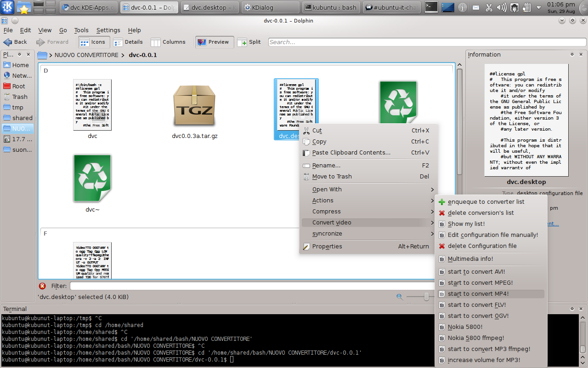Click Multimedia info!
Image resolution: width=588 pixels, height=368 pixels.
(491, 259)
